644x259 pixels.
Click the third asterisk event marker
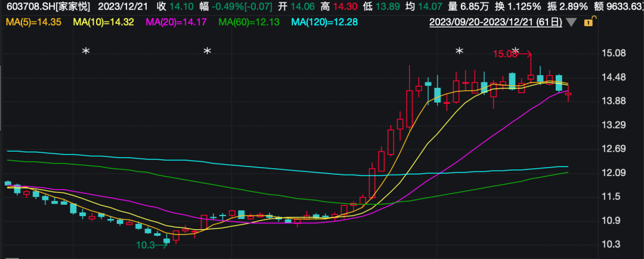[459, 52]
